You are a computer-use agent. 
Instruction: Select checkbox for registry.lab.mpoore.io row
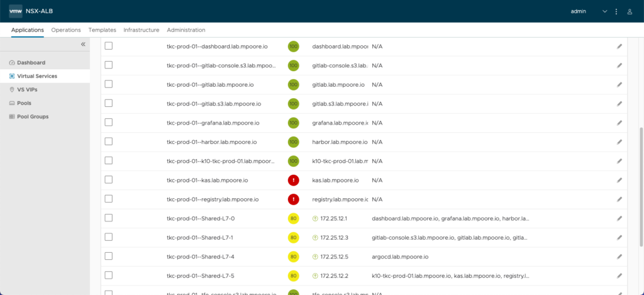tap(108, 199)
